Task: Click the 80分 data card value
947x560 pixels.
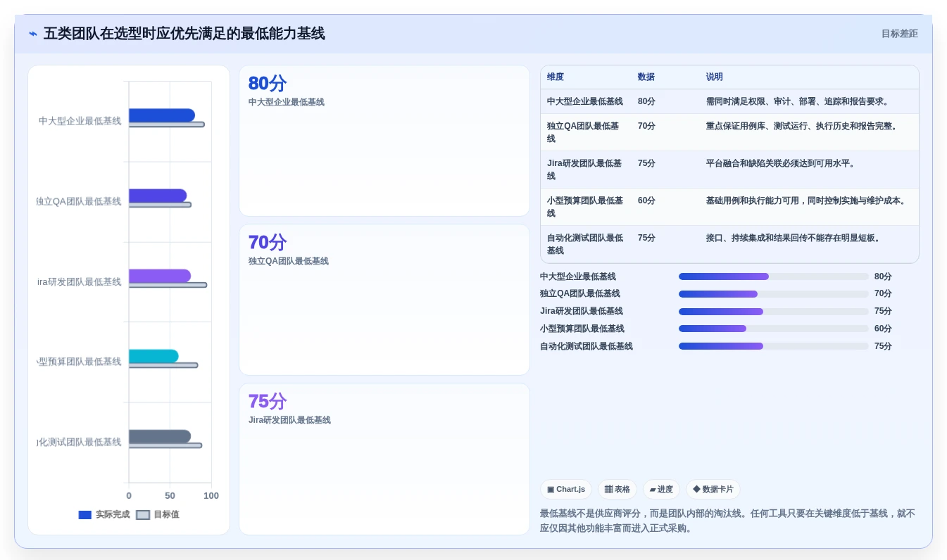Action: pyautogui.click(x=268, y=84)
